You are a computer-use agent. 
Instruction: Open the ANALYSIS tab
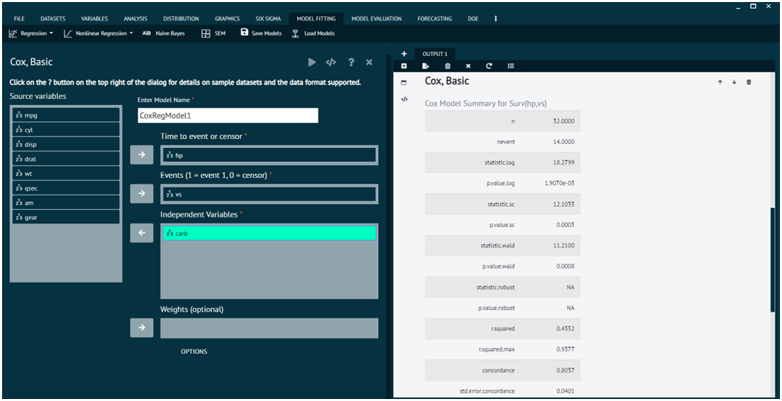click(135, 18)
